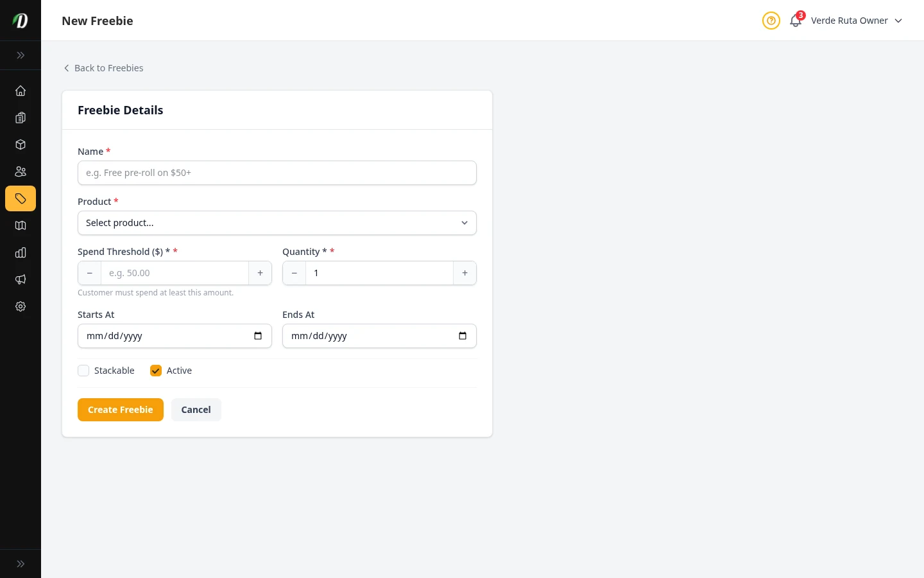The image size is (924, 578).
Task: Open the Starts At calendar picker
Action: [257, 335]
